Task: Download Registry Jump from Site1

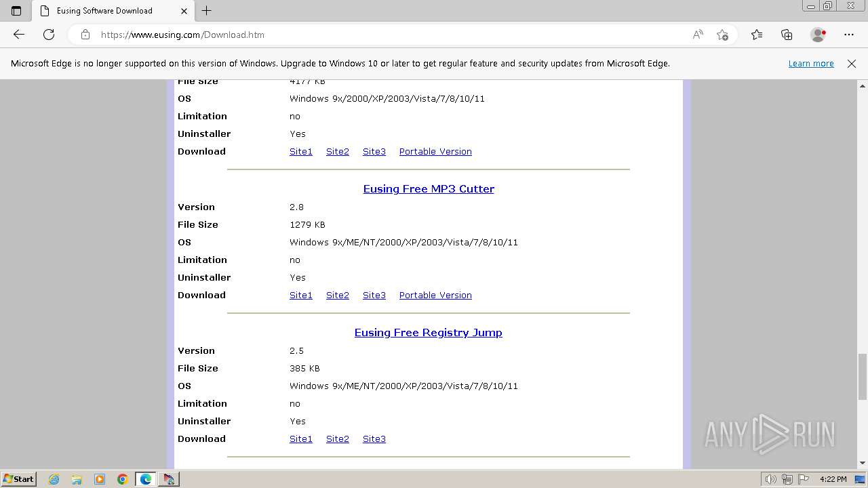Action: (x=301, y=439)
